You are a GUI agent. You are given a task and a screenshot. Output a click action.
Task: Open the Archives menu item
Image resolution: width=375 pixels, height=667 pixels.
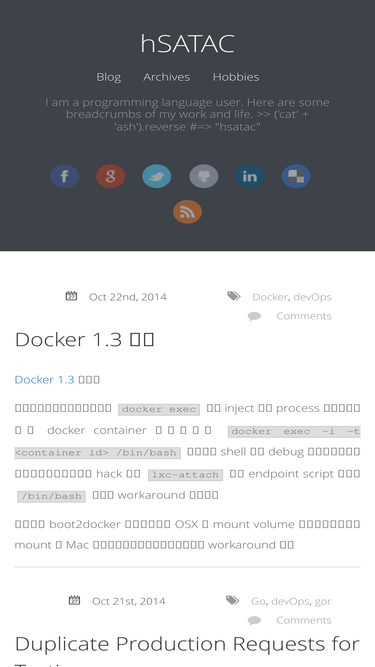[167, 77]
